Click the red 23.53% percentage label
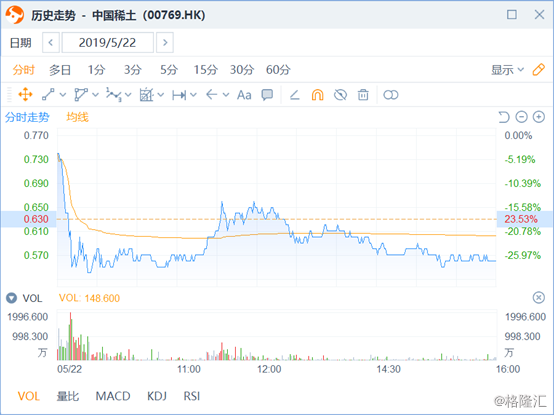Image resolution: width=554 pixels, height=415 pixels. (521, 219)
